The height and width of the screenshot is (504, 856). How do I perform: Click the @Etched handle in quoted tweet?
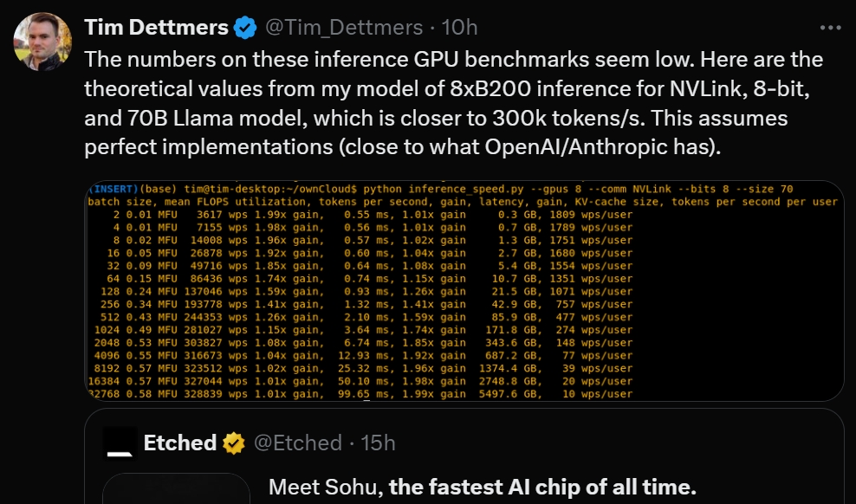(297, 443)
